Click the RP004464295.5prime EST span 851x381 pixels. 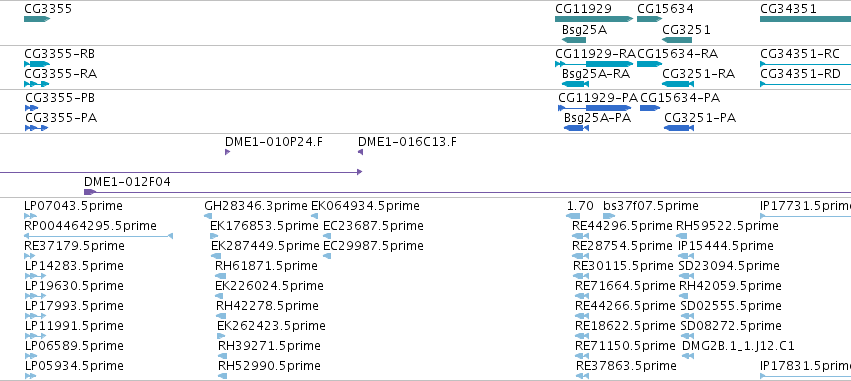coord(98,236)
